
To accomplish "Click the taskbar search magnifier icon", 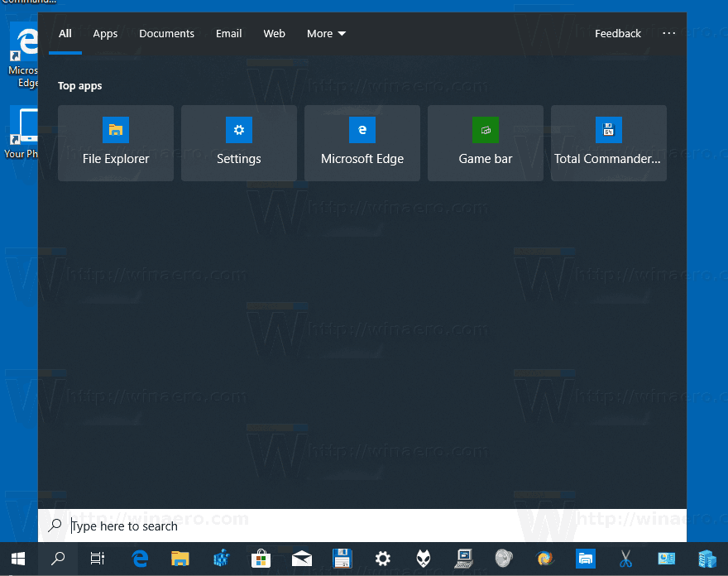I will pos(58,559).
